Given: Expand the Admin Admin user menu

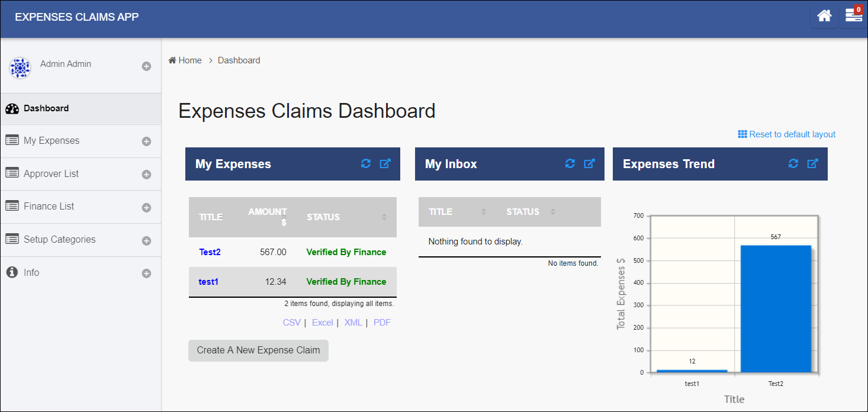Looking at the screenshot, I should [146, 66].
